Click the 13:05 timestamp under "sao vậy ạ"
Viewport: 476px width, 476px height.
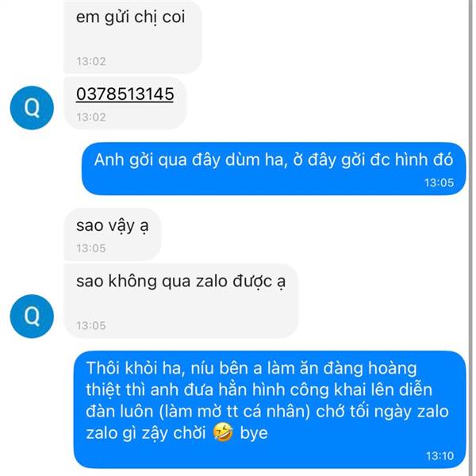click(x=90, y=248)
